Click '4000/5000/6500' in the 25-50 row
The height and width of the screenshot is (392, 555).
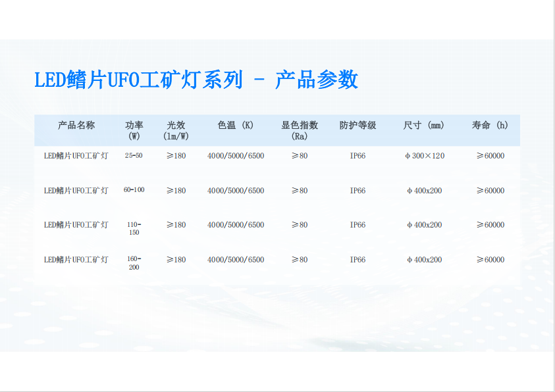236,156
